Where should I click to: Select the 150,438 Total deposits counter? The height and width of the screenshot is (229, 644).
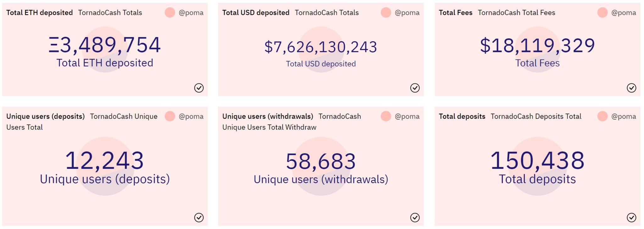(x=537, y=160)
